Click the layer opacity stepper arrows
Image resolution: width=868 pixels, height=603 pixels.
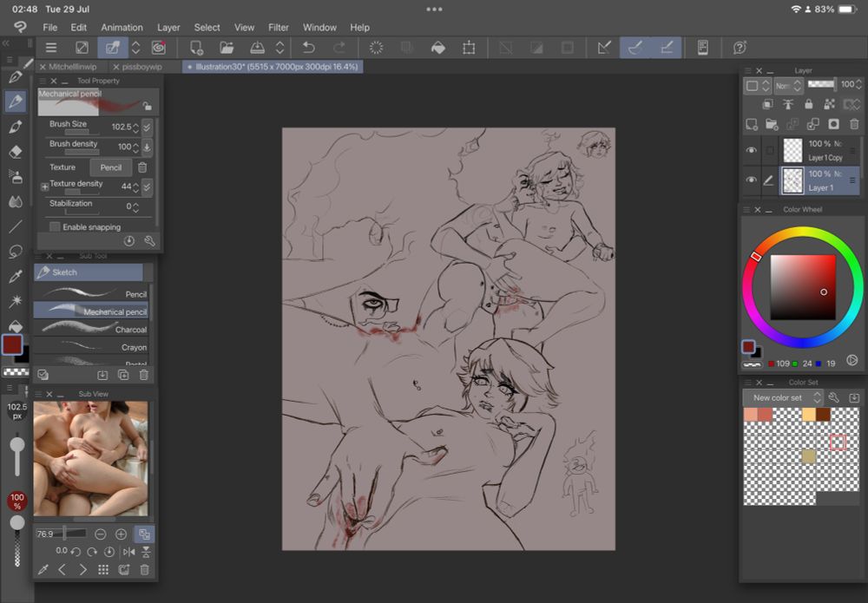(858, 85)
